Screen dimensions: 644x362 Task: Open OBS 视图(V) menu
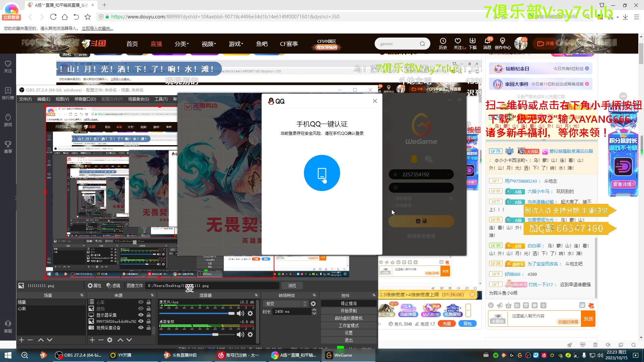[62, 99]
